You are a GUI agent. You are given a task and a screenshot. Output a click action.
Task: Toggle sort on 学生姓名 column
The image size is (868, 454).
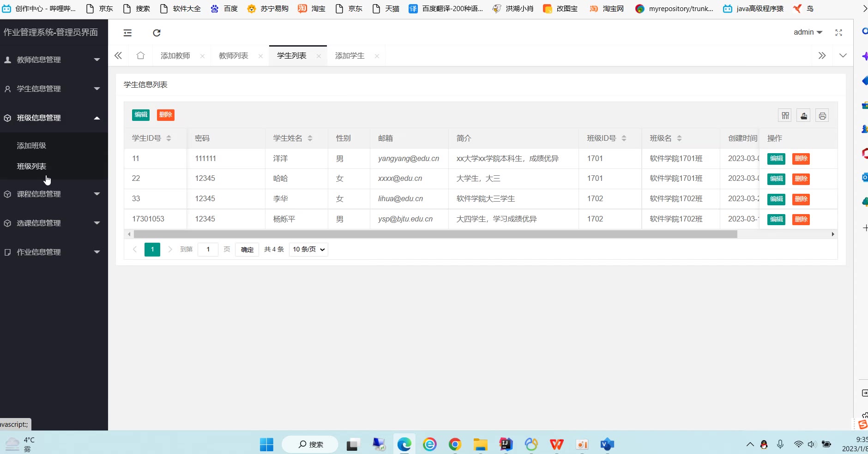tap(310, 138)
